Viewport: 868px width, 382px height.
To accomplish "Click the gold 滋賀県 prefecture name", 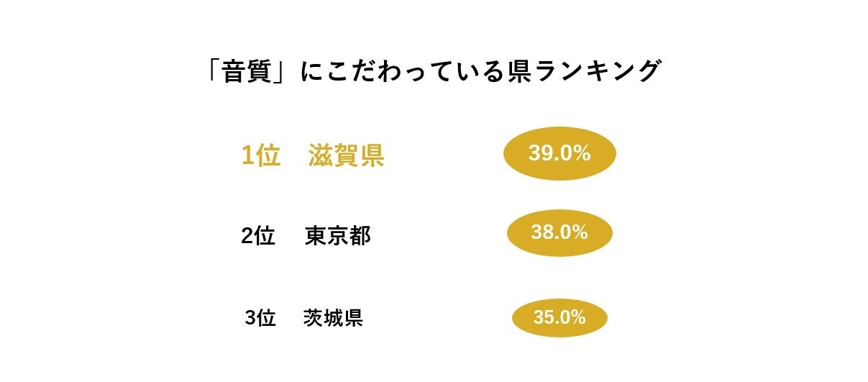I will tap(346, 155).
